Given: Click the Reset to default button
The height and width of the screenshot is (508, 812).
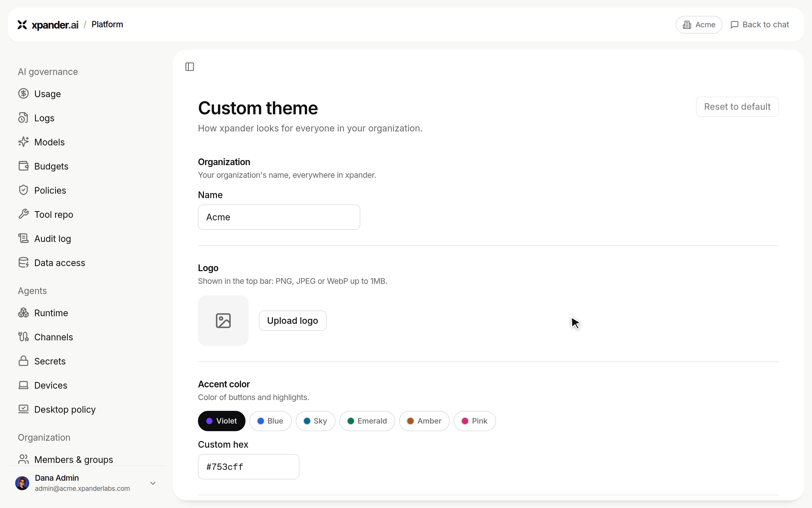Looking at the screenshot, I should click(x=737, y=107).
